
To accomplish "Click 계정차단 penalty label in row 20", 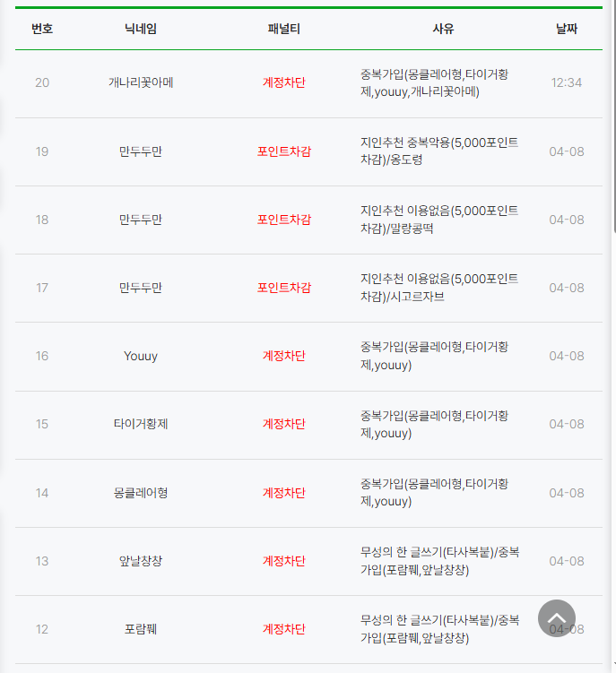I will tap(283, 82).
